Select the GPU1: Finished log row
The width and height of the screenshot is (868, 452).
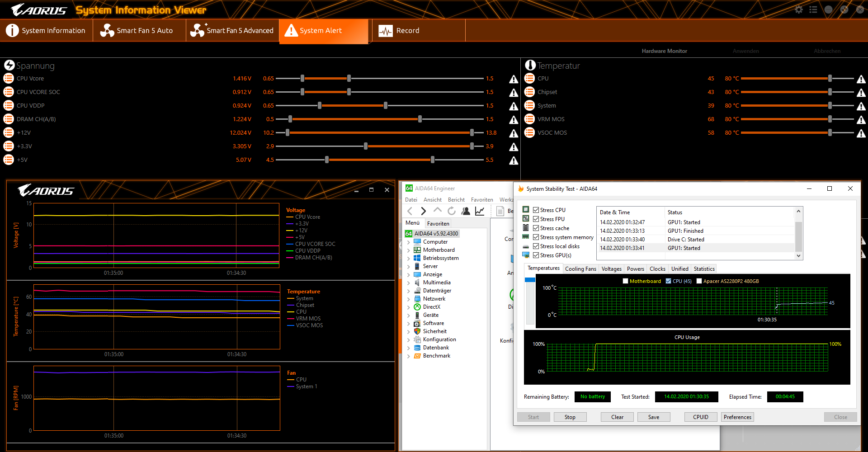click(696, 231)
